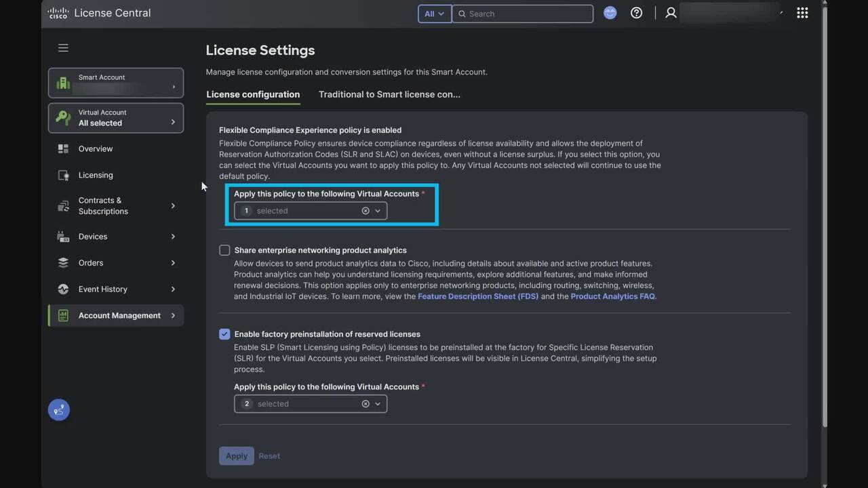Expand Virtual Accounts dropdown showing 1 selected
868x488 pixels.
(x=378, y=211)
